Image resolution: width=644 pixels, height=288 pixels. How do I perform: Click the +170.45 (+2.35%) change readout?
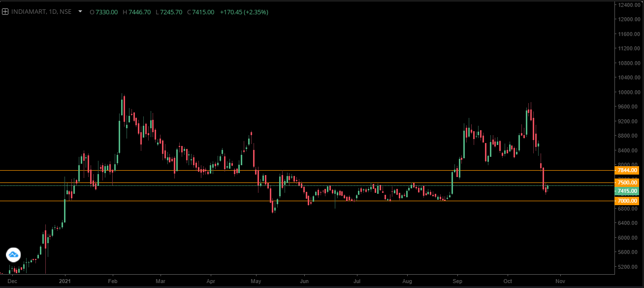(x=244, y=12)
